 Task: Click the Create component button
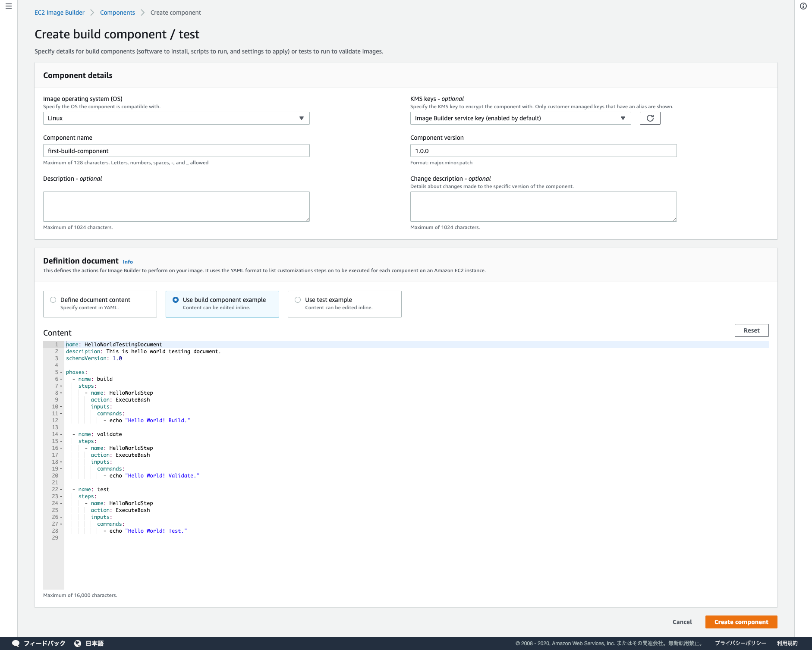click(741, 622)
